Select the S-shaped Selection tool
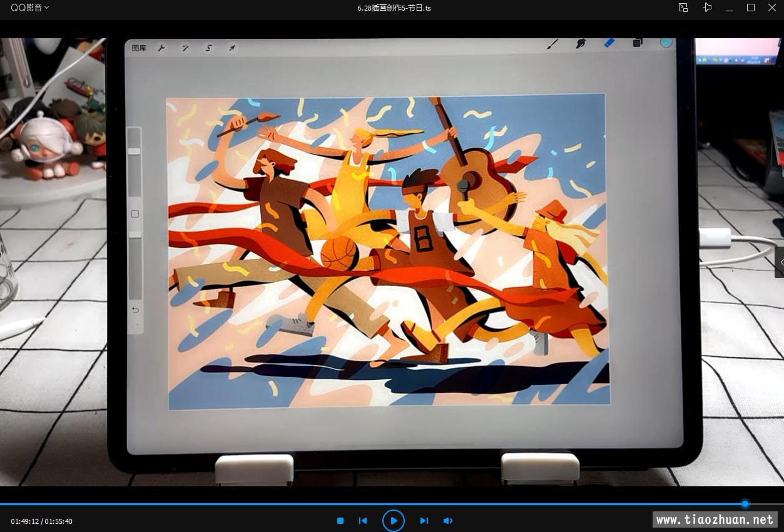The width and height of the screenshot is (784, 532). pos(209,48)
